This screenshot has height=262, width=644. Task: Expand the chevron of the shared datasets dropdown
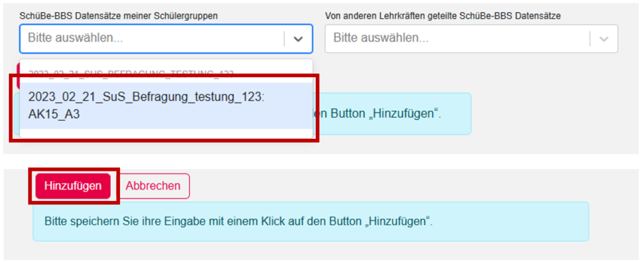pos(604,38)
